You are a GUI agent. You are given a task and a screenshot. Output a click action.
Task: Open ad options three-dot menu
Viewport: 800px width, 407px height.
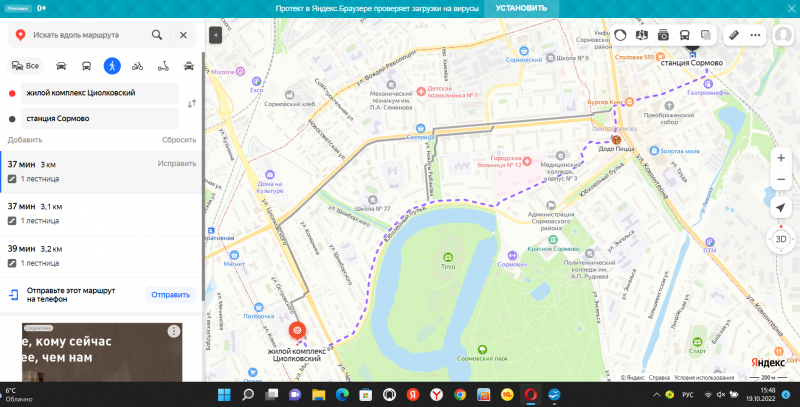tap(173, 331)
